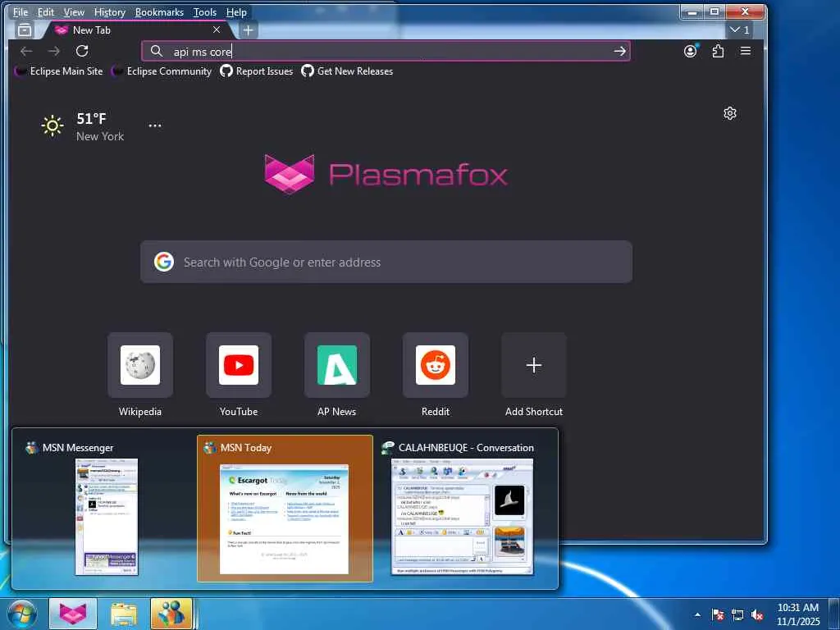This screenshot has height=630, width=840.
Task: Open the Bookmarks menu
Action: coord(159,11)
